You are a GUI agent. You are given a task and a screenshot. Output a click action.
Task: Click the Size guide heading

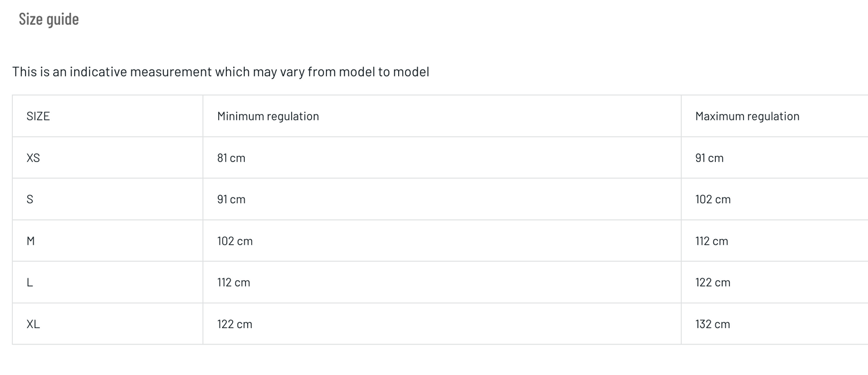click(49, 19)
